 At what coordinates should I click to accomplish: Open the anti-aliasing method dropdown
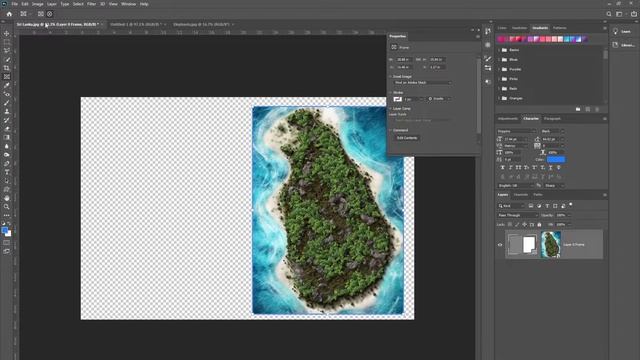pyautogui.click(x=555, y=186)
